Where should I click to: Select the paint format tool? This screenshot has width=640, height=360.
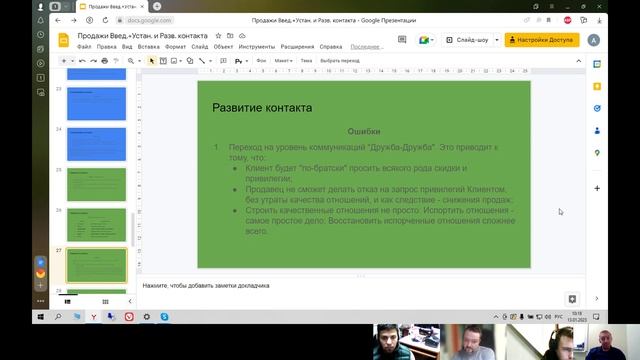click(116, 61)
